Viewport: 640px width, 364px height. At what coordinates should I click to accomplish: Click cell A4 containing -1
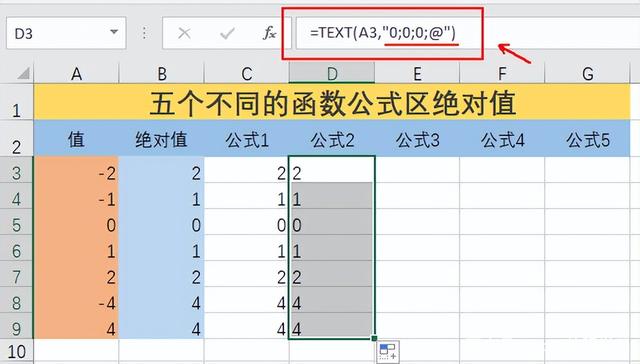click(76, 195)
